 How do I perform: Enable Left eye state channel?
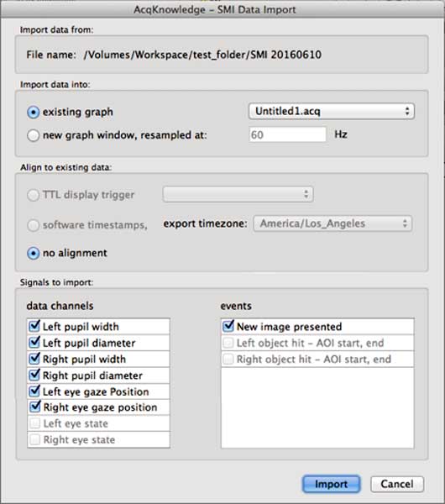click(x=34, y=423)
